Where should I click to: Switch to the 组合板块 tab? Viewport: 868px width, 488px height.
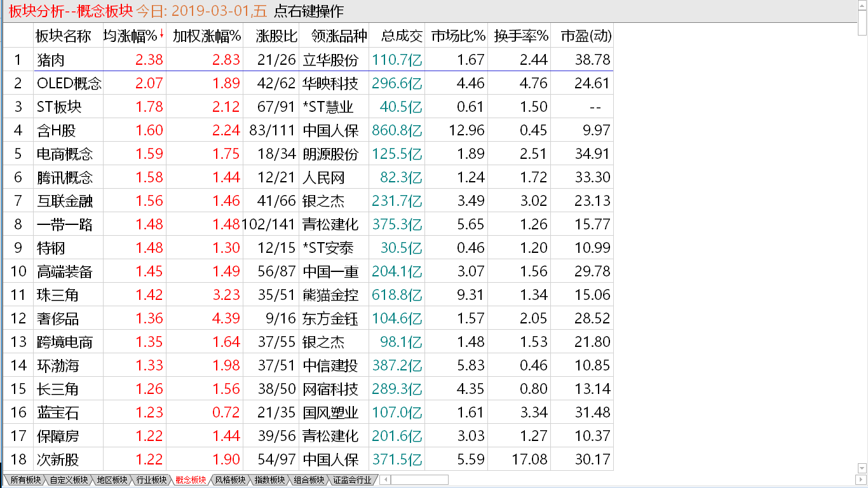308,480
